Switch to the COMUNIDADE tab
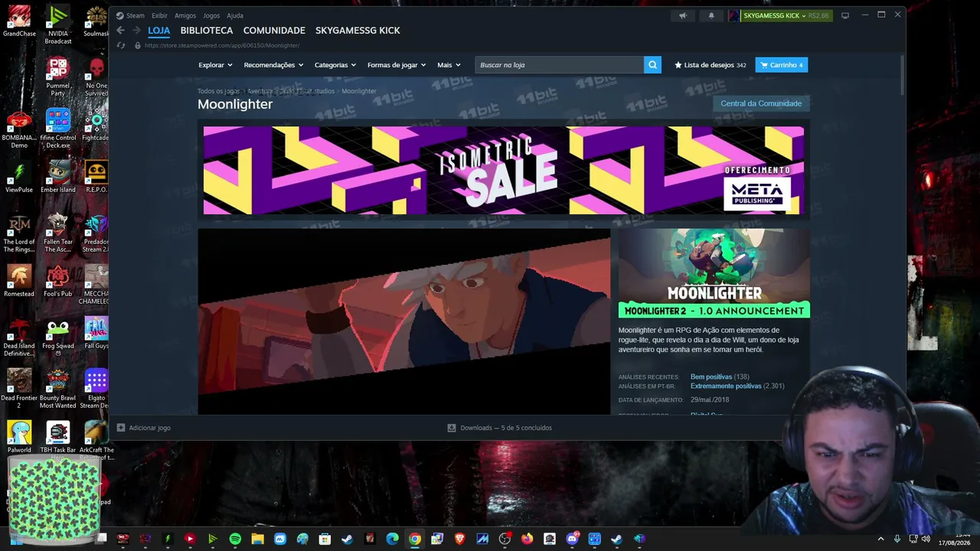This screenshot has width=980, height=551. click(x=274, y=31)
